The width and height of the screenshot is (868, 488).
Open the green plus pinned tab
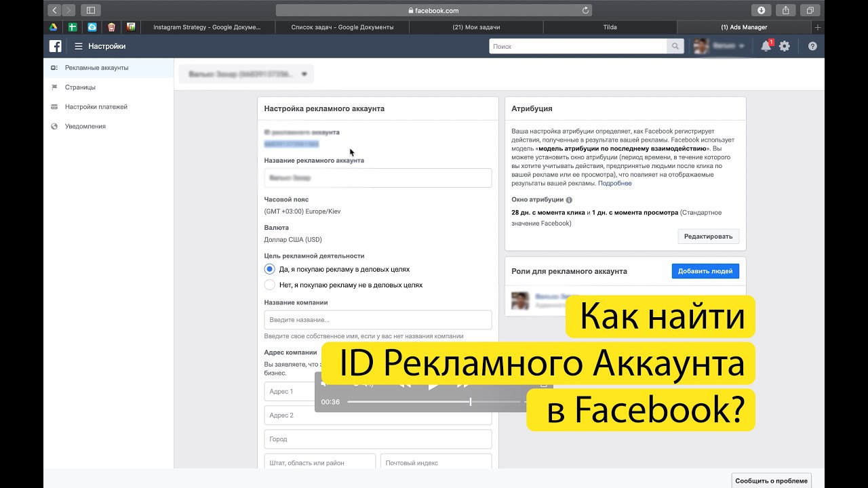tap(73, 27)
